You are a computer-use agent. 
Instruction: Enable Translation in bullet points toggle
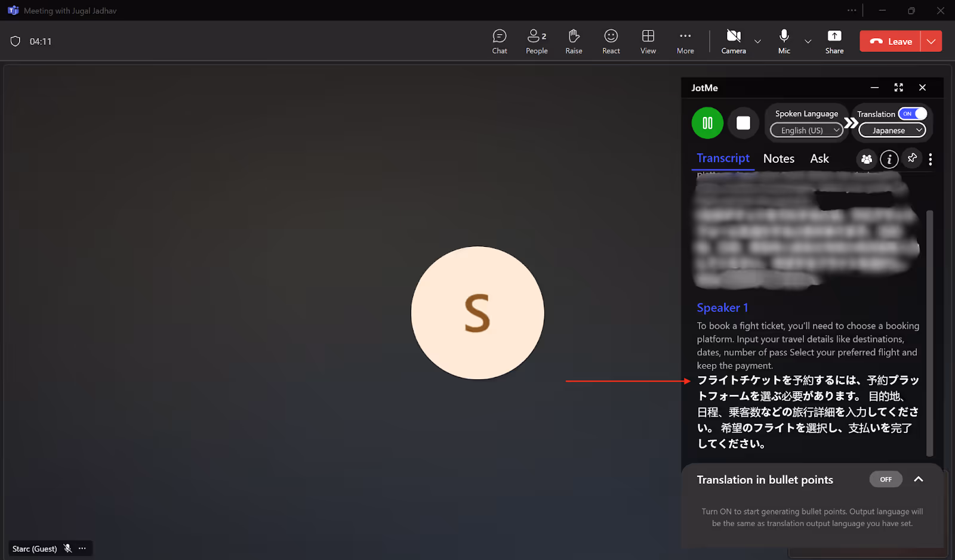(886, 479)
